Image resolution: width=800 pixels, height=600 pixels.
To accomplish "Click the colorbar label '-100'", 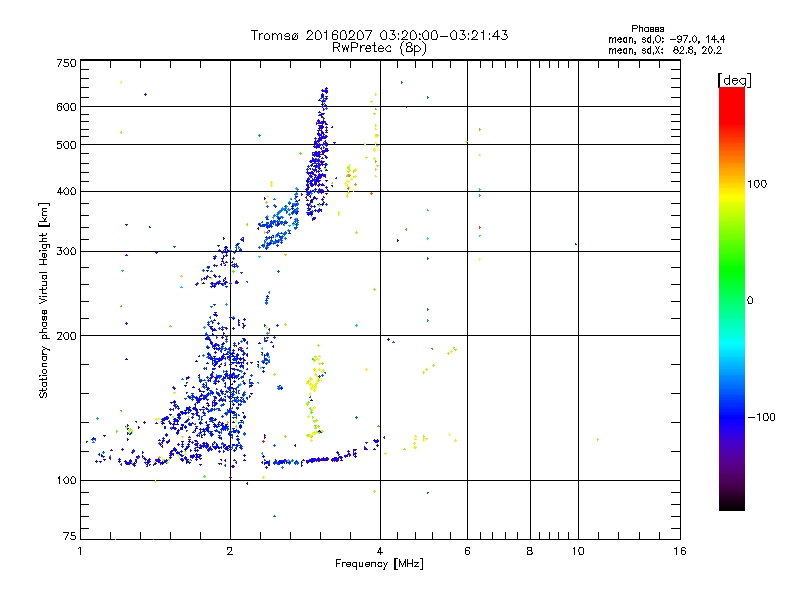I will 761,417.
